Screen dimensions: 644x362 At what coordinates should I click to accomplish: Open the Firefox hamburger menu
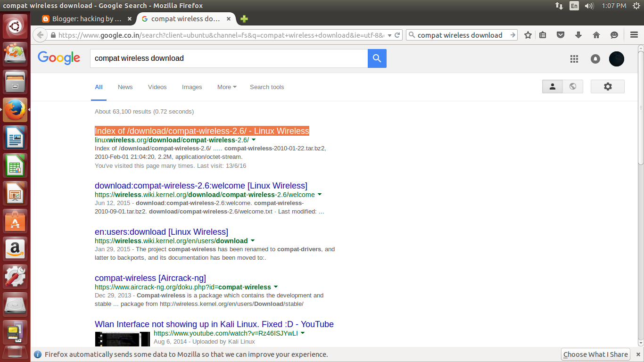[634, 35]
